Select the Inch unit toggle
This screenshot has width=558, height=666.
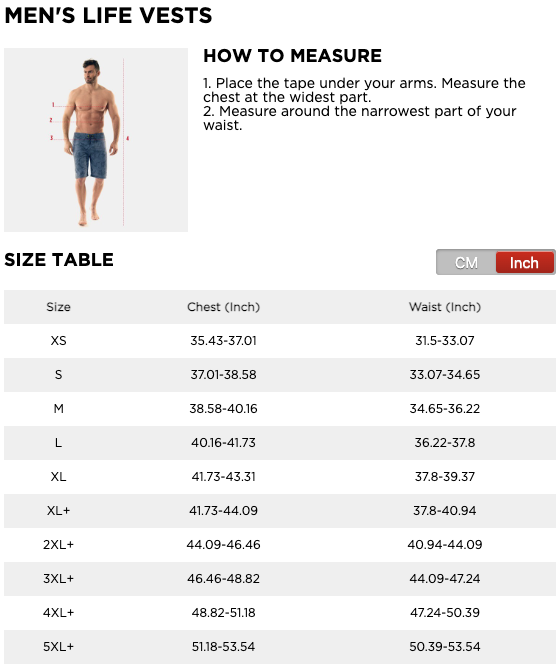(524, 262)
